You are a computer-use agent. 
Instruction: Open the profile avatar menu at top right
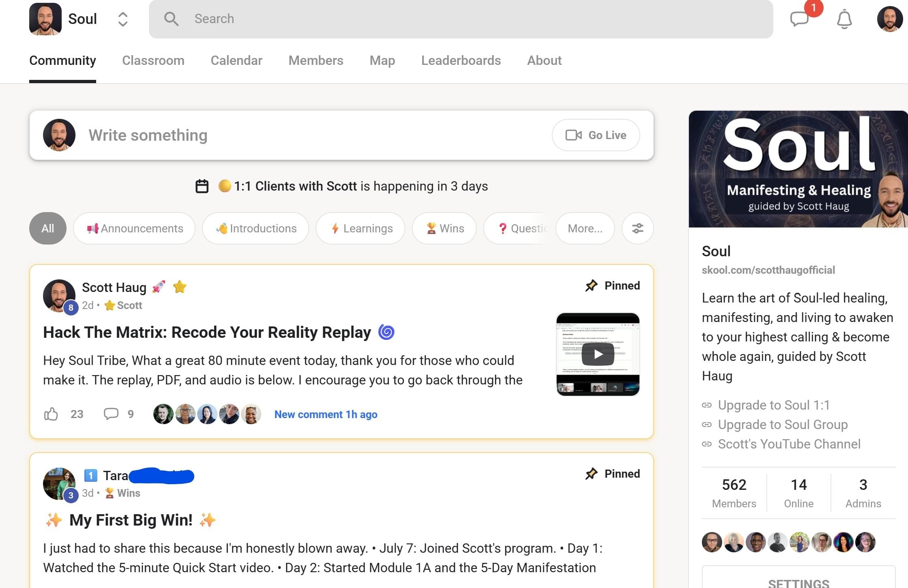coord(889,19)
